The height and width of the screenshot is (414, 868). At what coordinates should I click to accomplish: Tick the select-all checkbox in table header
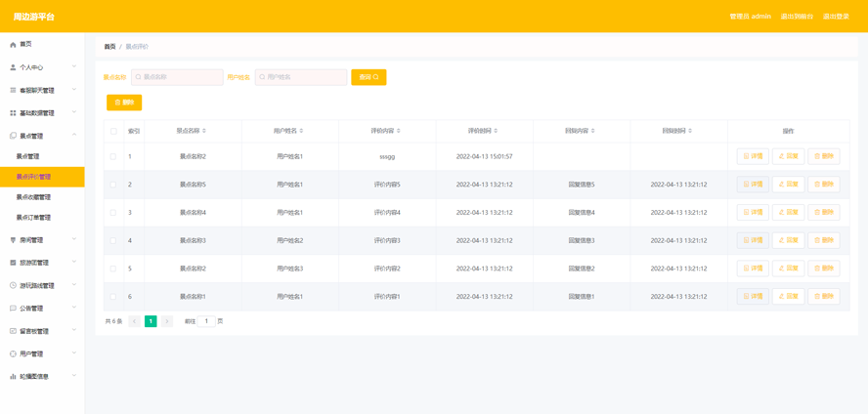[x=113, y=131]
